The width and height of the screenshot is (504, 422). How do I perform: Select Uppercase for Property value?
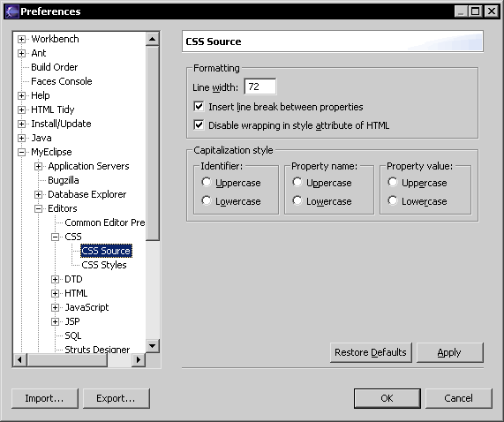pos(393,182)
